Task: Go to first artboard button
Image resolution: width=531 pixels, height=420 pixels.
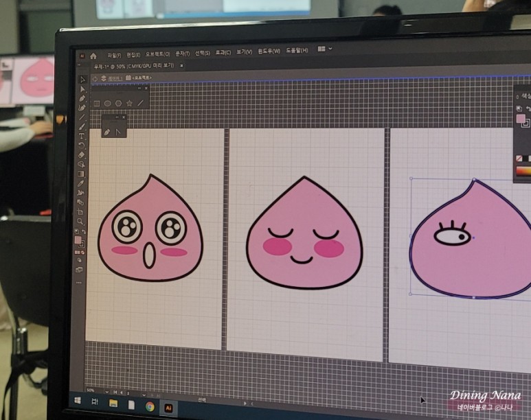Action: click(x=115, y=393)
